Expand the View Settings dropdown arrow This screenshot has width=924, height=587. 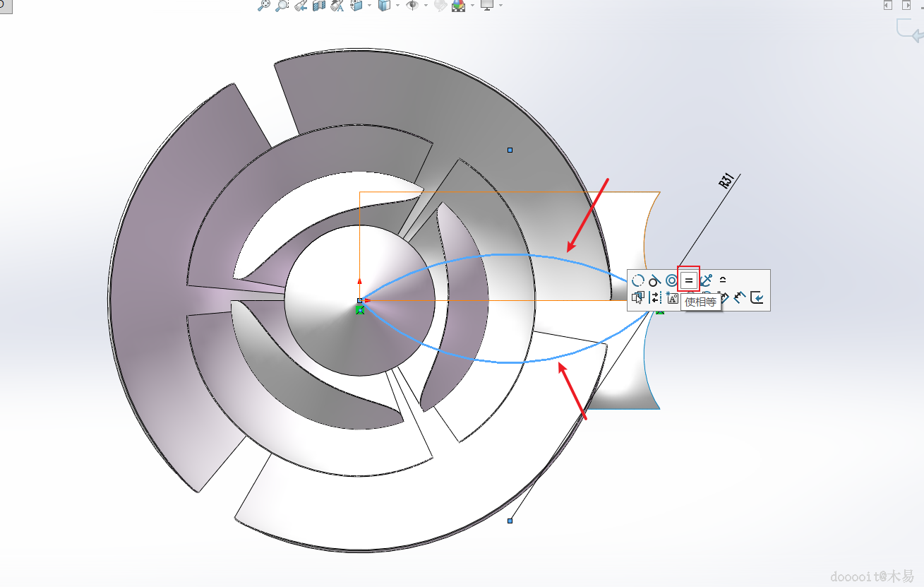pyautogui.click(x=500, y=6)
